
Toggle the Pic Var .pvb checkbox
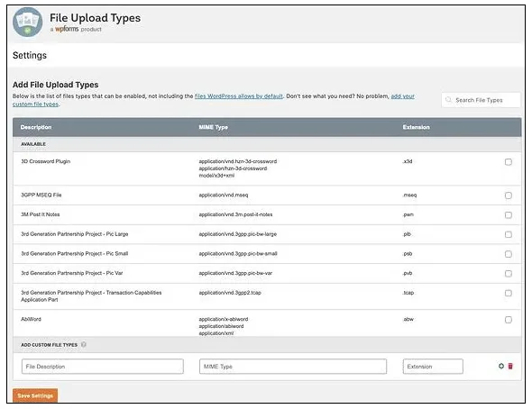point(508,274)
